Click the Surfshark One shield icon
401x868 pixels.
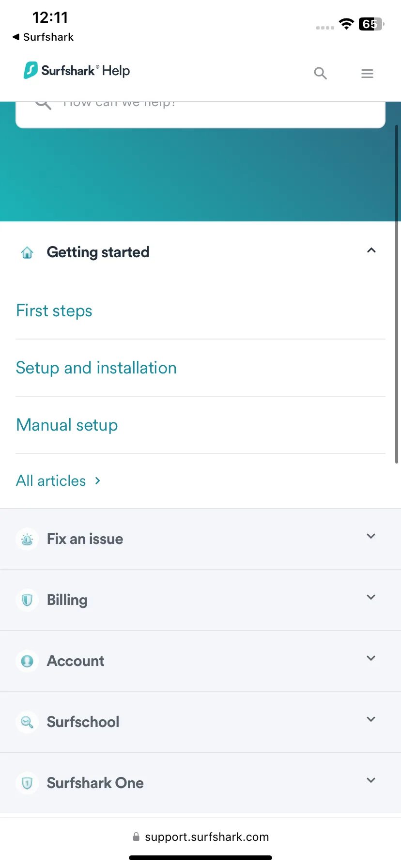(27, 783)
